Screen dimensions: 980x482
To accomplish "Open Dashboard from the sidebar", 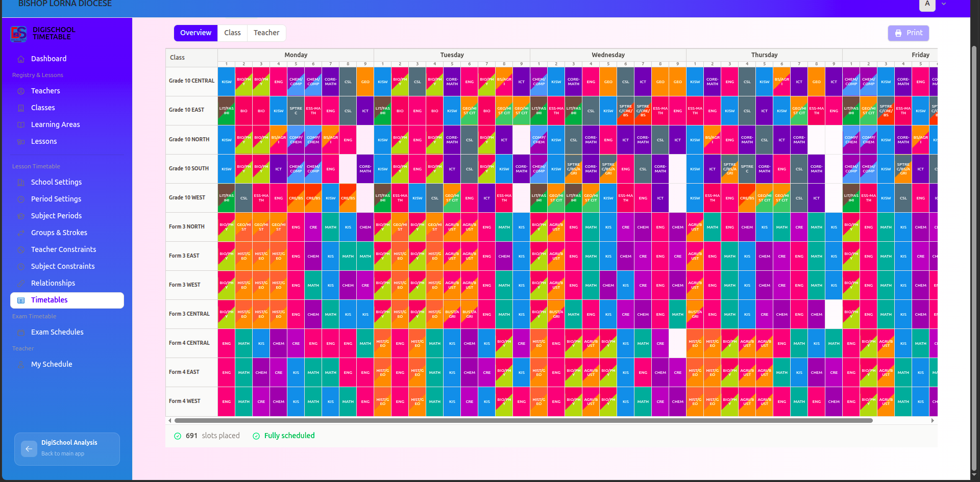I will coord(67,59).
